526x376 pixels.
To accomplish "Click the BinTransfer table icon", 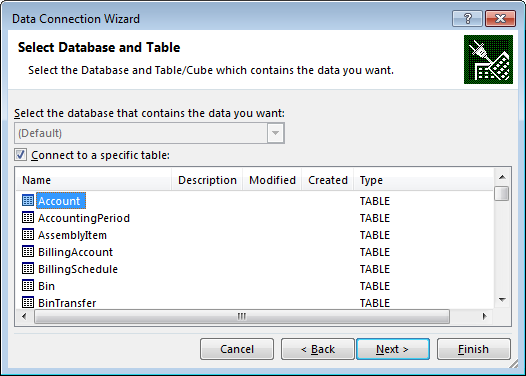I will click(x=28, y=303).
